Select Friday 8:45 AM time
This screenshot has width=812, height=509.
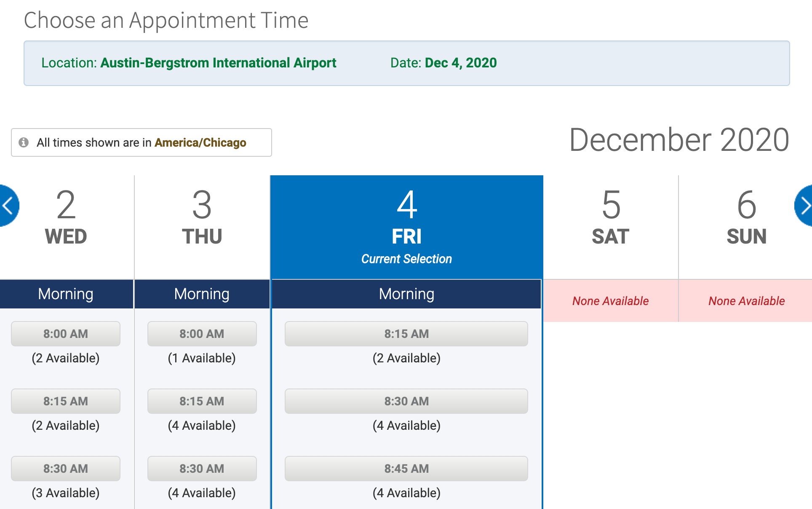(406, 469)
